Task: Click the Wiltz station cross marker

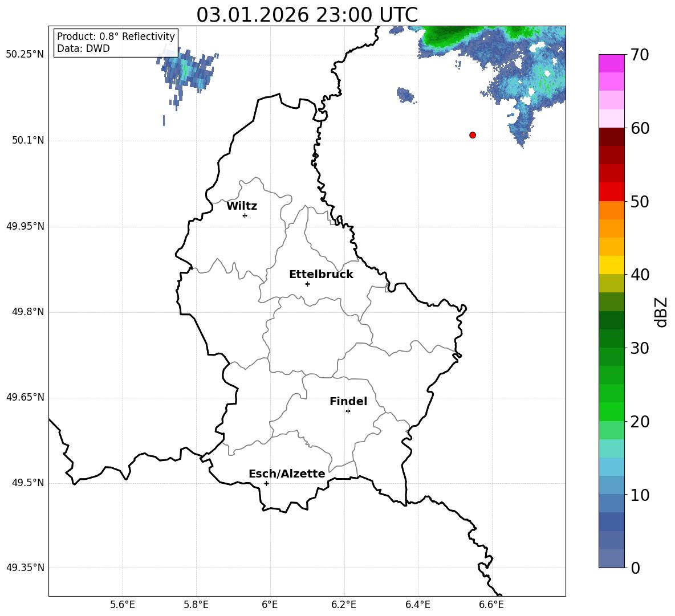Action: (x=245, y=215)
